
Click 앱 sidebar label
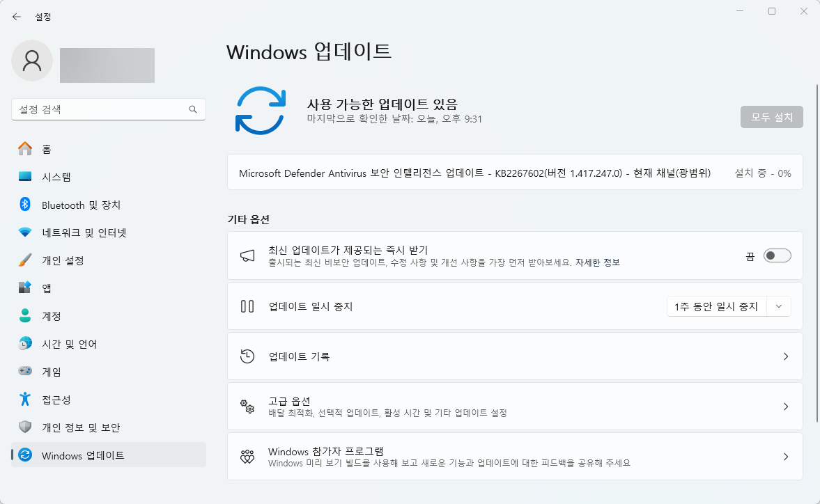click(x=47, y=288)
